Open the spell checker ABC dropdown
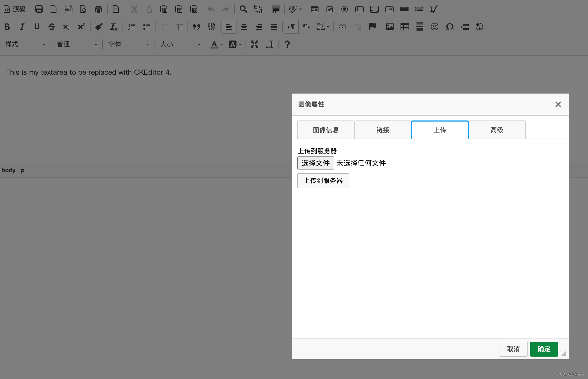Screen dimensions: 588x379 (x=295, y=9)
